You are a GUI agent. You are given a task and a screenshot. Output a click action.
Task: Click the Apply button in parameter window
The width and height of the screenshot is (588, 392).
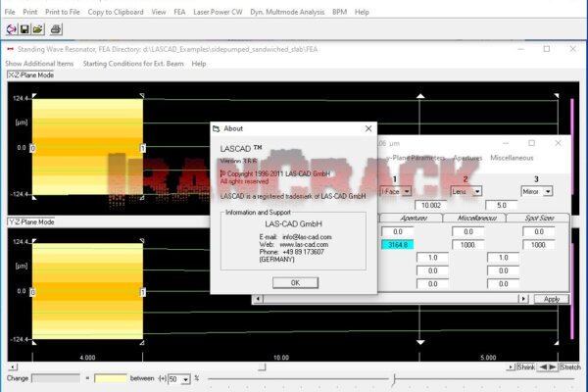(552, 299)
